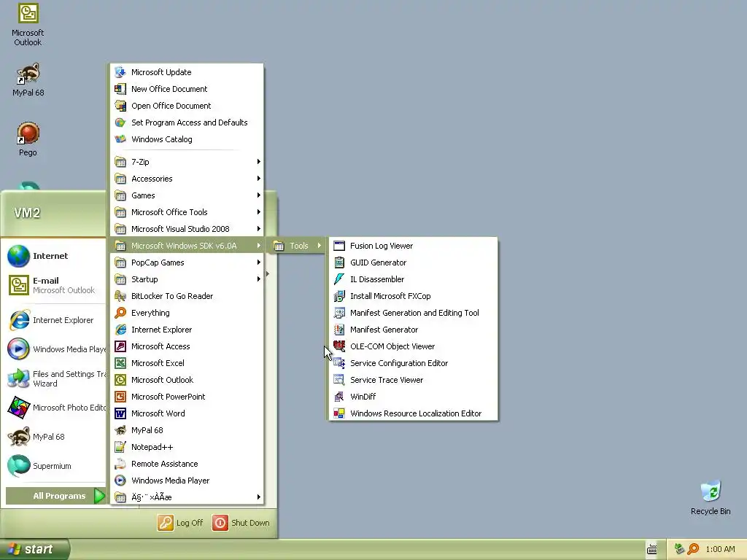Click Set Program Access and Defaults icon
747x560 pixels.
click(x=120, y=122)
